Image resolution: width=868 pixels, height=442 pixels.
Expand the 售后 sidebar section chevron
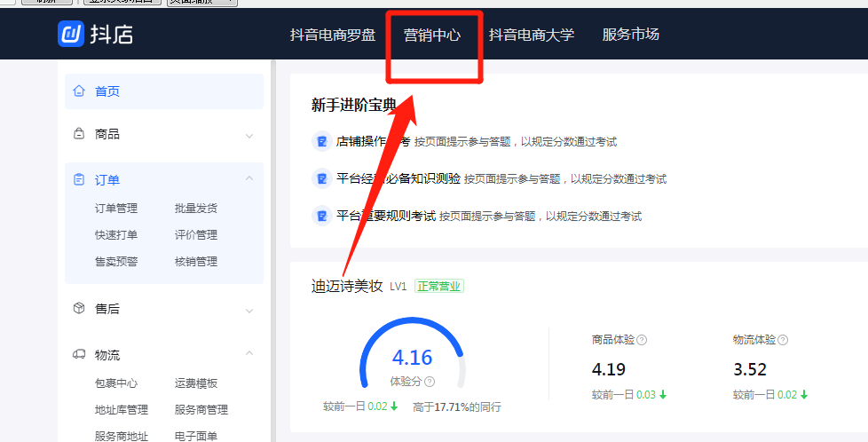click(249, 311)
